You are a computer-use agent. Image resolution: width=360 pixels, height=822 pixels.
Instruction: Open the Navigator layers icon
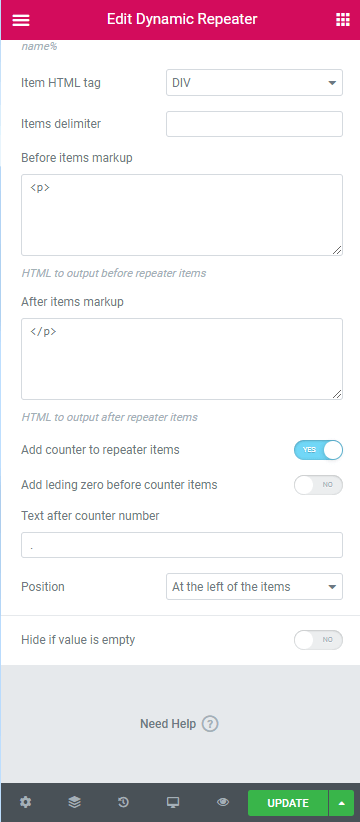[x=74, y=803]
